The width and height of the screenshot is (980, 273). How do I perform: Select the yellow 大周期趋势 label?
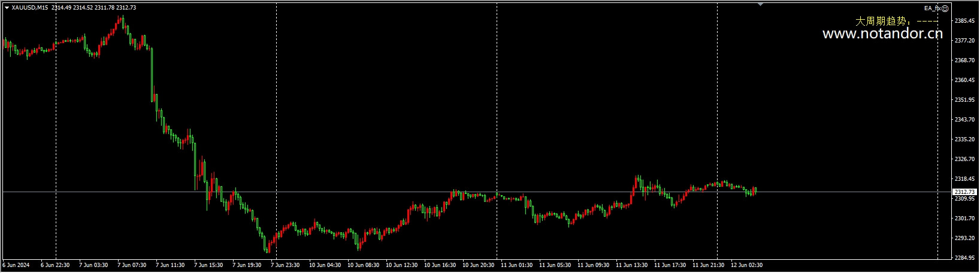point(883,21)
